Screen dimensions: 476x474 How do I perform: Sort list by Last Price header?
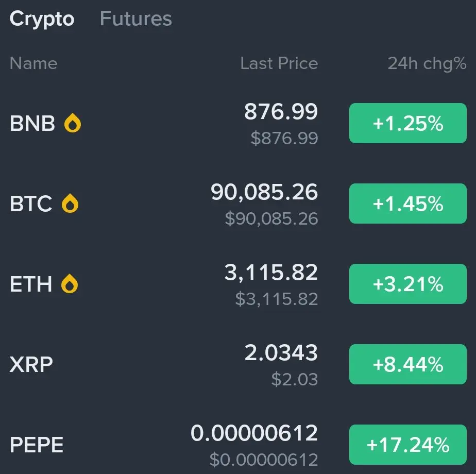click(x=279, y=63)
